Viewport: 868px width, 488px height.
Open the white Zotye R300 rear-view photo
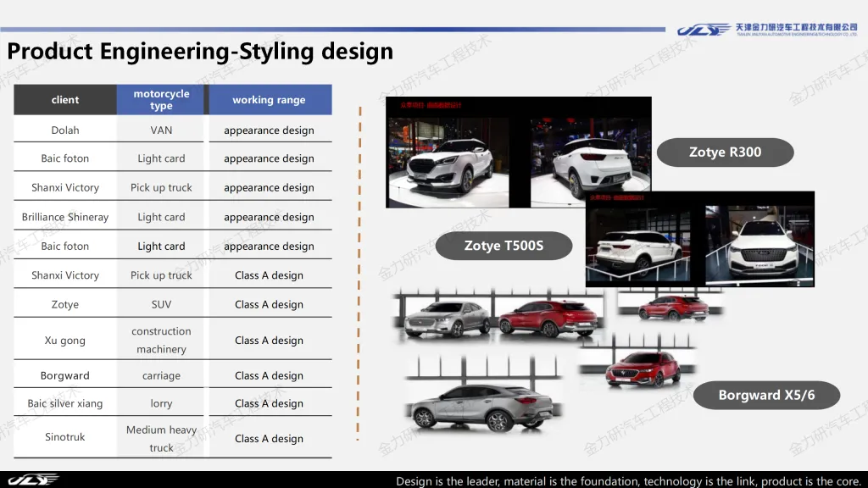[x=589, y=157]
